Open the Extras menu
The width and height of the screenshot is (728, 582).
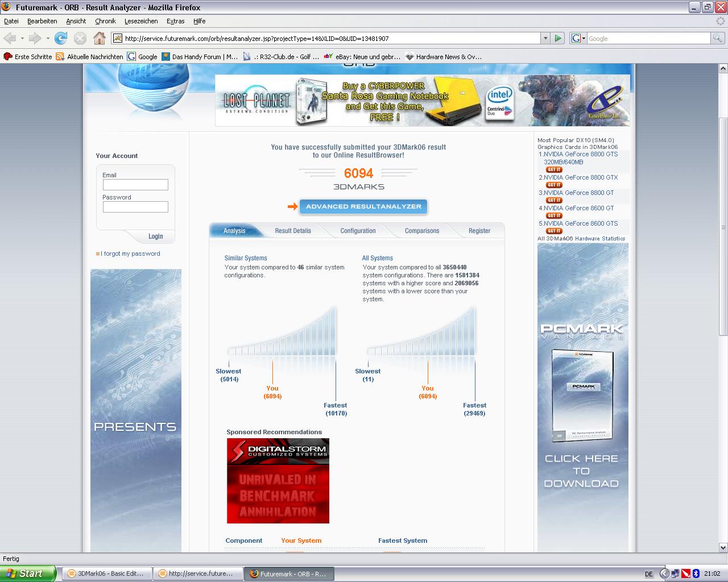click(176, 21)
